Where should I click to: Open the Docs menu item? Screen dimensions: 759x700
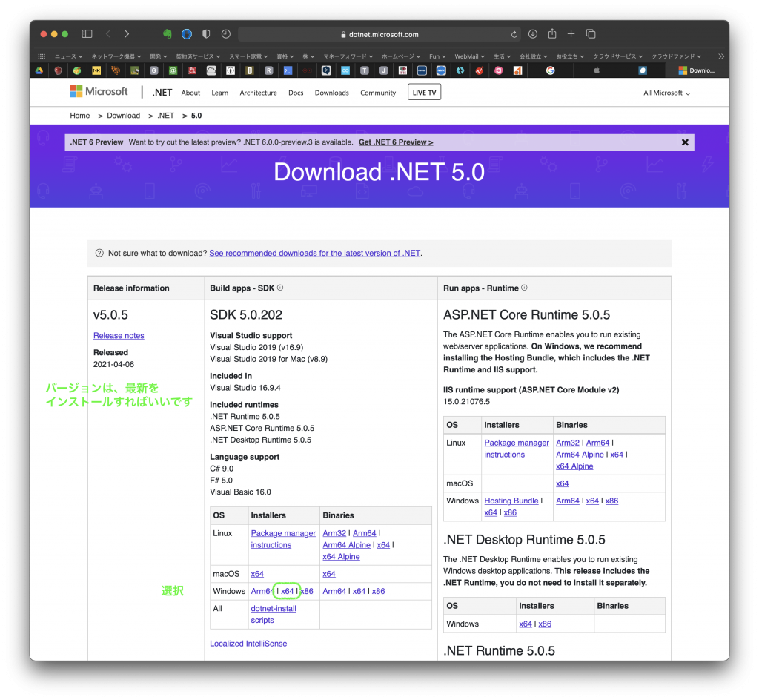tap(296, 93)
